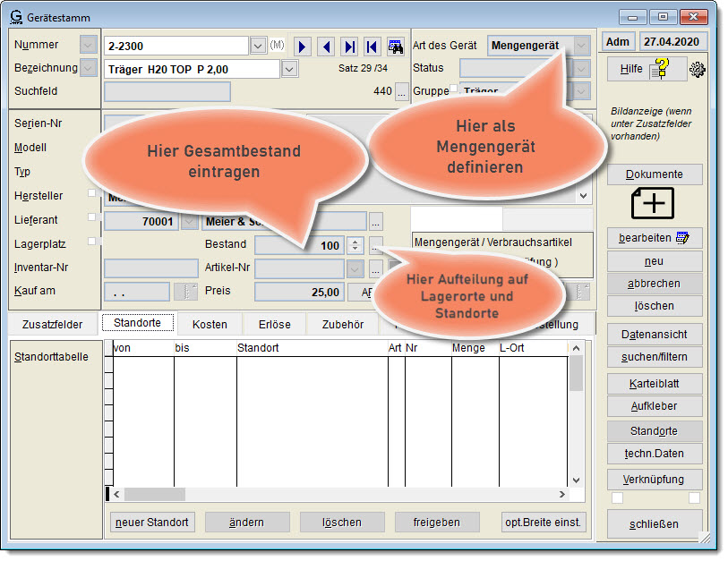Click the binoculars search icon
This screenshot has width=728, height=561.
click(x=395, y=46)
